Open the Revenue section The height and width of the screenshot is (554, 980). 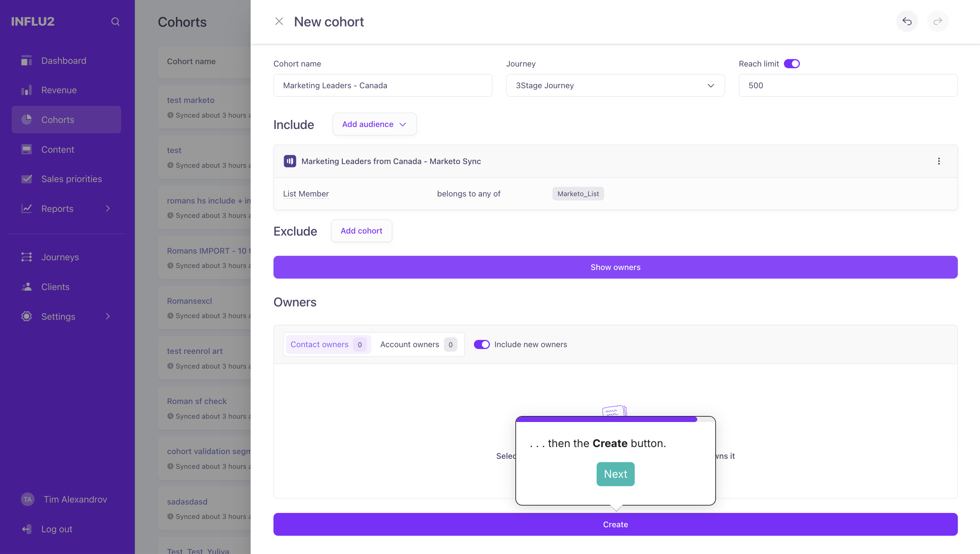pos(59,90)
